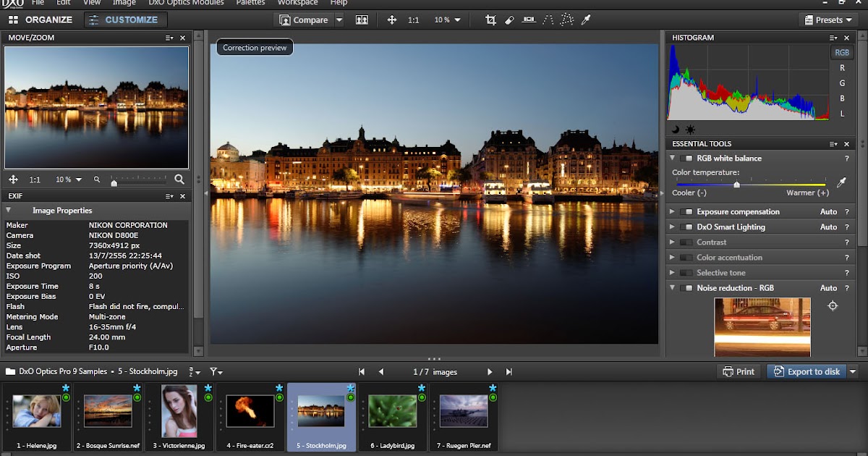
Task: Collapse Image Properties in EXIF panel
Action: click(9, 211)
